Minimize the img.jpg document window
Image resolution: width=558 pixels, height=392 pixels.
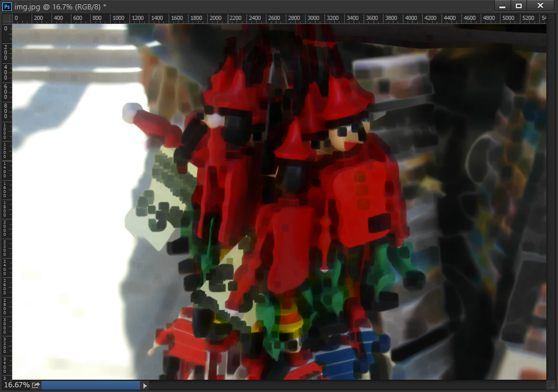(502, 6)
